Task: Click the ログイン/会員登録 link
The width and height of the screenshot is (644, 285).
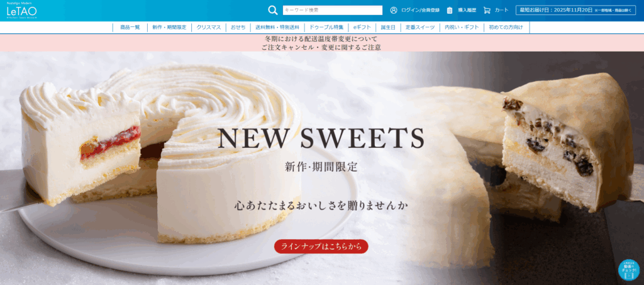Action: [420, 10]
